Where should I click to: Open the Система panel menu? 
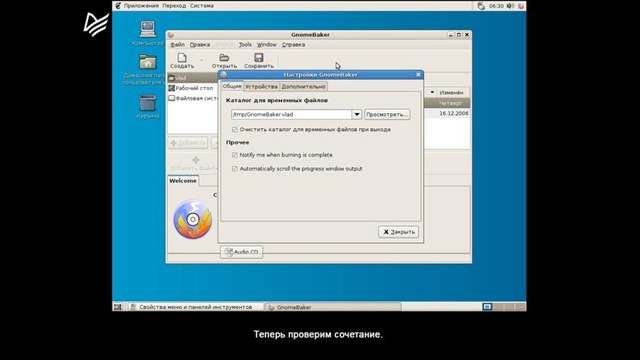pyautogui.click(x=202, y=6)
